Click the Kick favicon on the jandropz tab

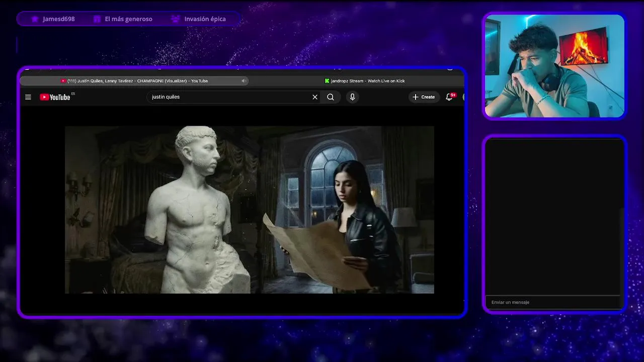click(327, 81)
